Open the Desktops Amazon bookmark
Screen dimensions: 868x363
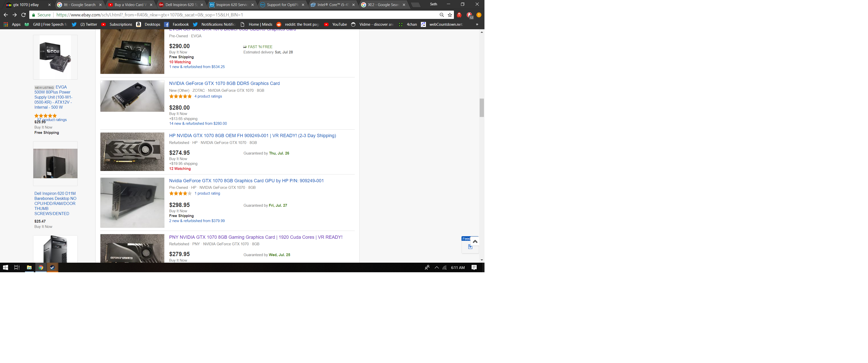148,24
